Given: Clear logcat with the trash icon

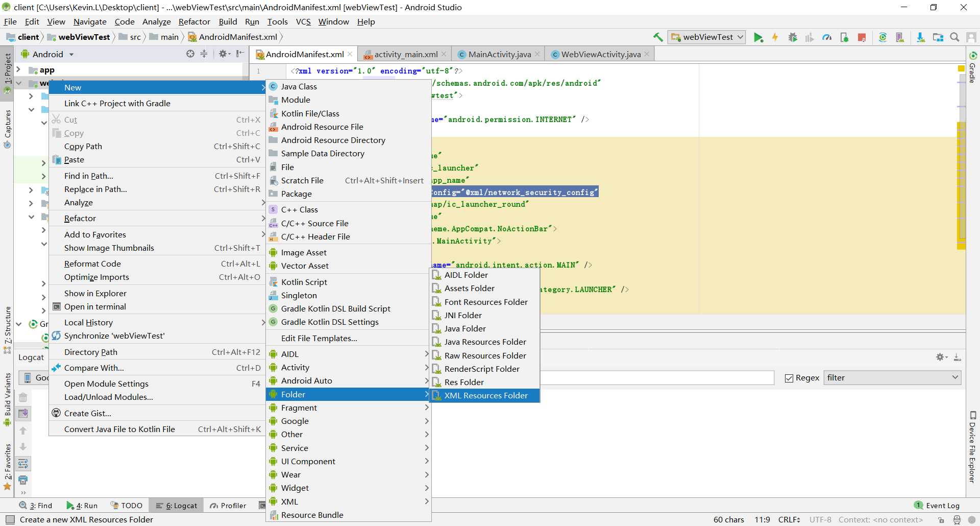Looking at the screenshot, I should (x=23, y=397).
